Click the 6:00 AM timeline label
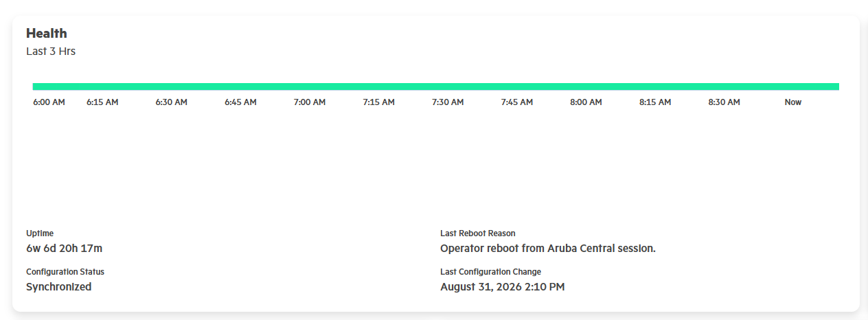868x320 pixels. coord(49,102)
